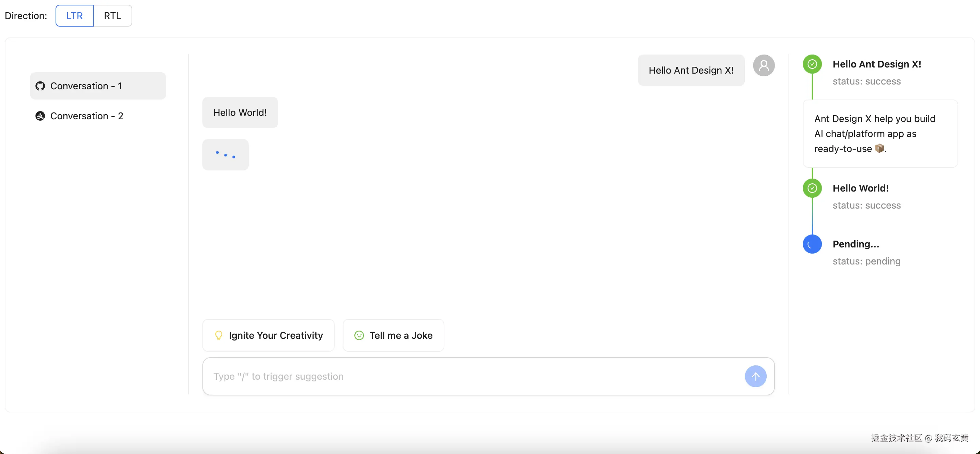The width and height of the screenshot is (980, 454).
Task: Expand the Hello World! thought chain item
Action: point(860,188)
